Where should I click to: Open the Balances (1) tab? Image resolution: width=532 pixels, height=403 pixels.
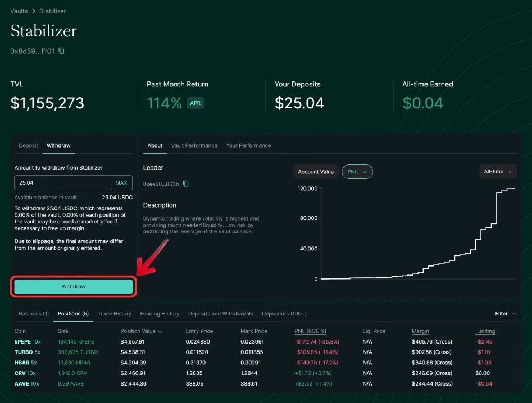[x=34, y=314]
